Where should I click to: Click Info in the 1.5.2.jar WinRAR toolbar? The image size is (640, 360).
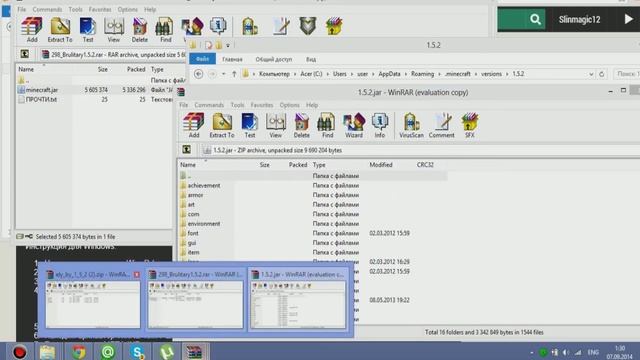pyautogui.click(x=380, y=125)
